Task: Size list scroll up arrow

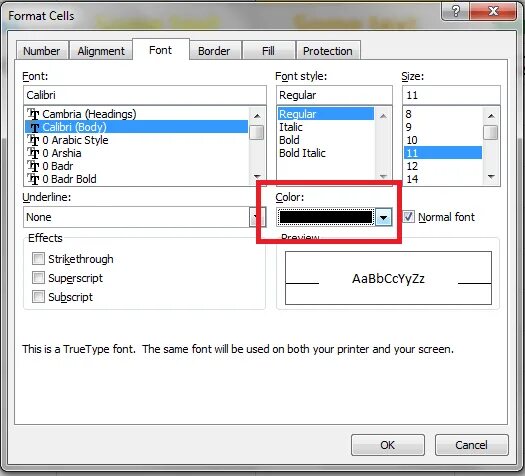Action: tap(491, 116)
